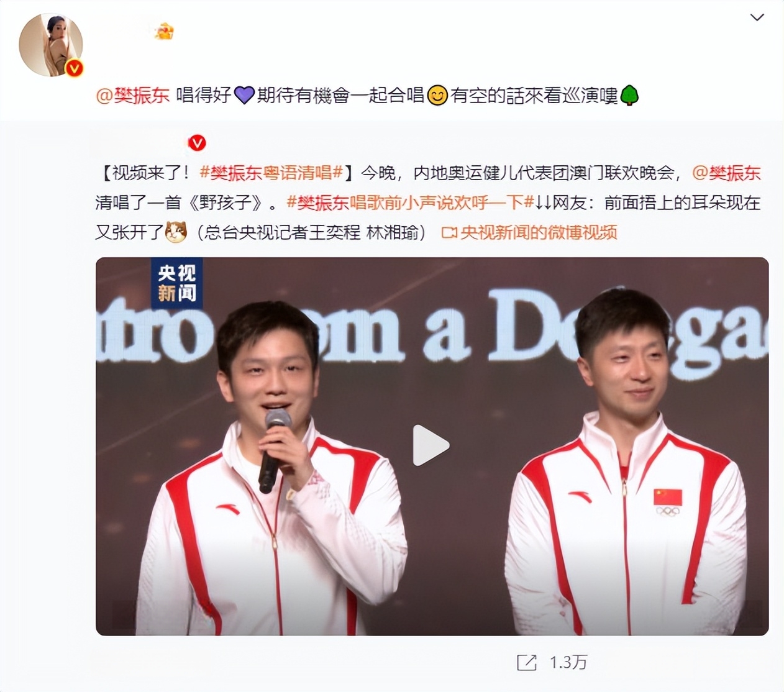
Task: Click the repost share icon below video
Action: pyautogui.click(x=526, y=663)
